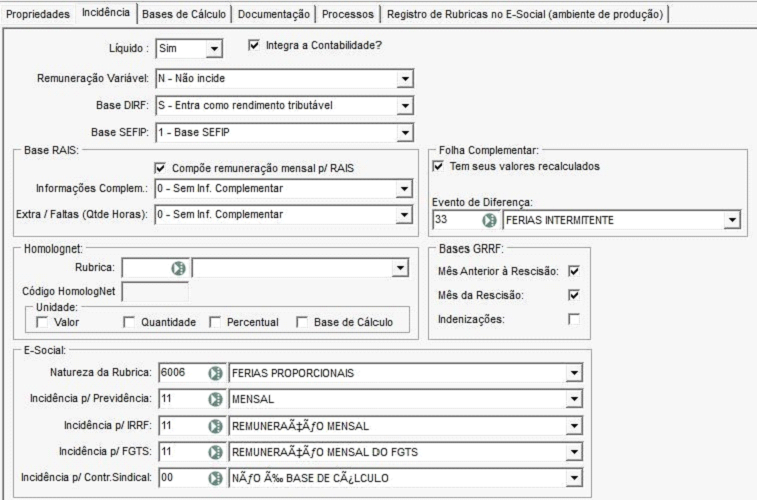Open Extra / Faltas (Qtde Horas) dropdown
Image resolution: width=757 pixels, height=500 pixels.
[x=404, y=215]
